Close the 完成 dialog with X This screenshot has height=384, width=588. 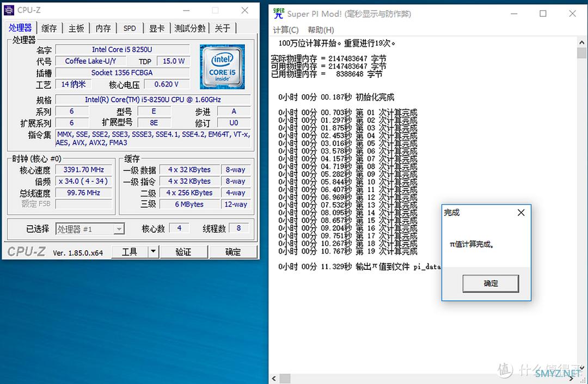[x=521, y=213]
